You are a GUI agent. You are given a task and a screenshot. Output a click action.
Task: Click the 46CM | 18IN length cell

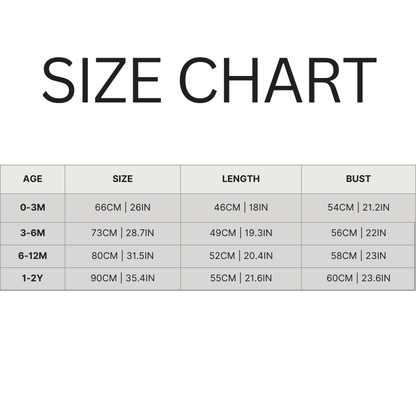point(241,208)
